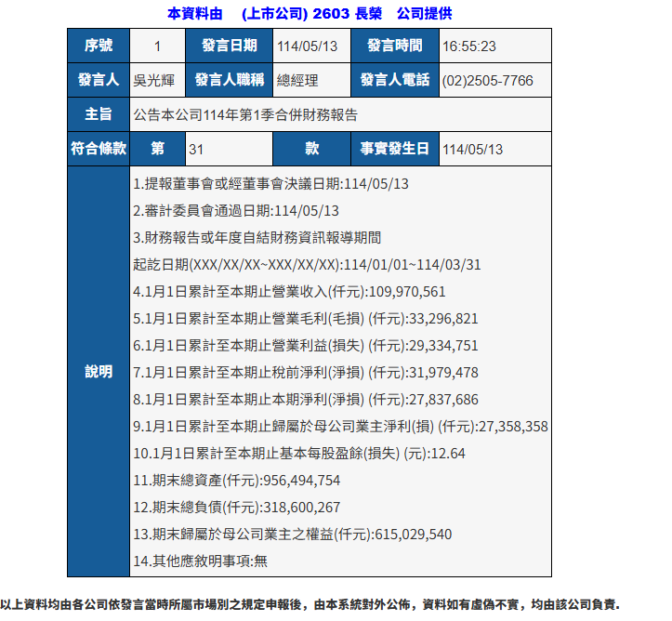Click the title text mentioning 2603 長榮
Screen dimensions: 672x621
click(310, 14)
